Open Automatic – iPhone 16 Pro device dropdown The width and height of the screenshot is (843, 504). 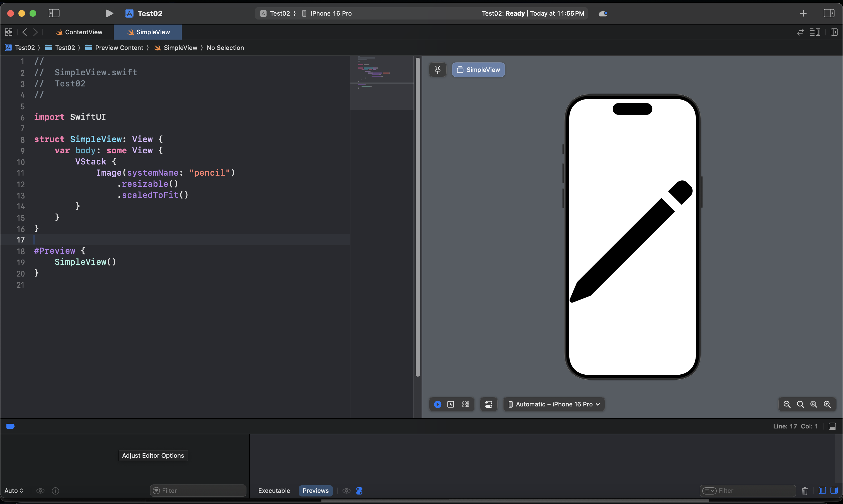(x=554, y=404)
